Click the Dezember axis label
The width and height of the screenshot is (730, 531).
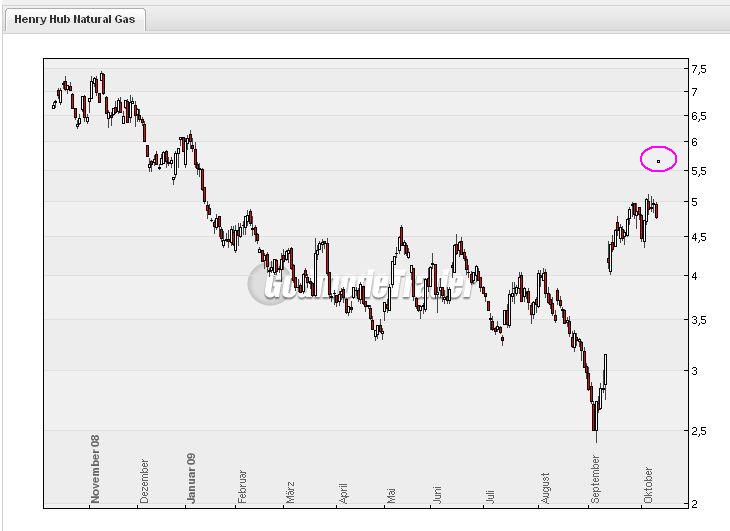click(144, 481)
